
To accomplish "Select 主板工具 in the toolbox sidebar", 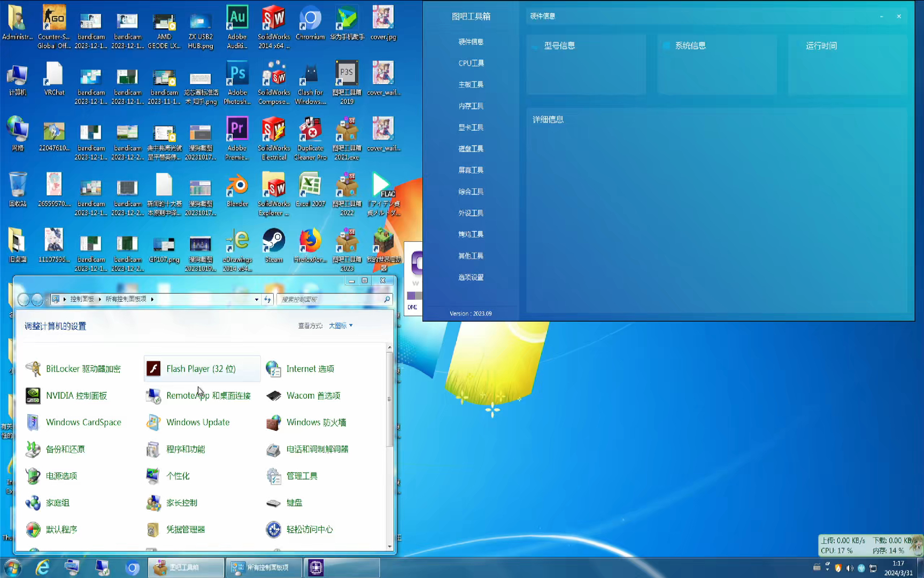I will (x=471, y=85).
